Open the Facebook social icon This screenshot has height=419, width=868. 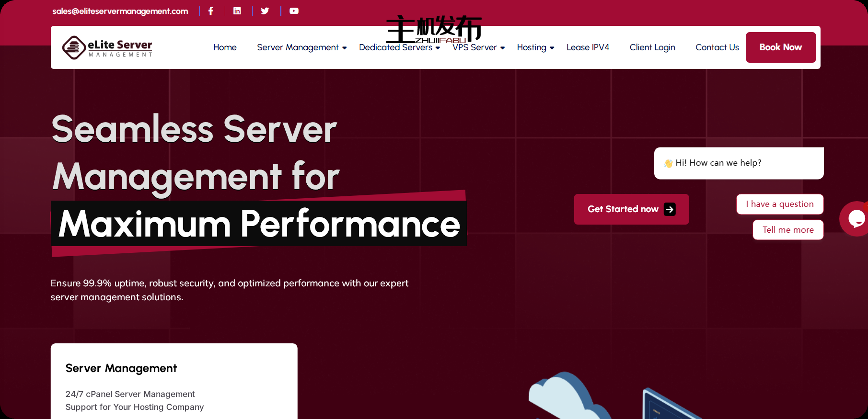[210, 11]
